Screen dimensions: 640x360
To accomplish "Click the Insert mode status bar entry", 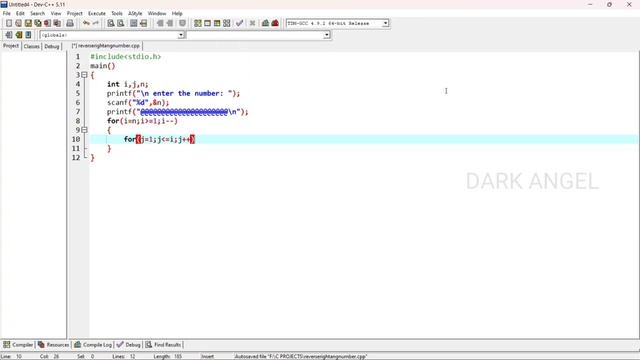I will tap(207, 356).
